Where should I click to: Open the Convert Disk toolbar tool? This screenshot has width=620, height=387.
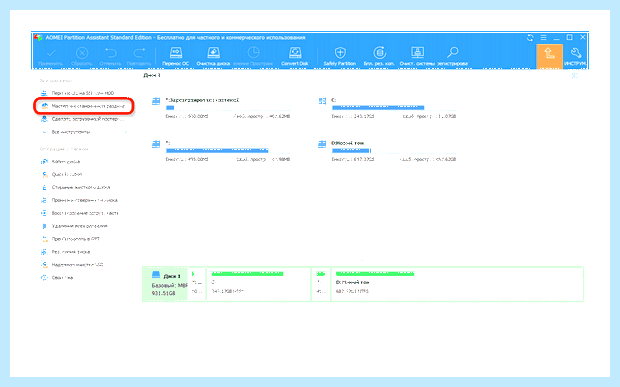[295, 57]
